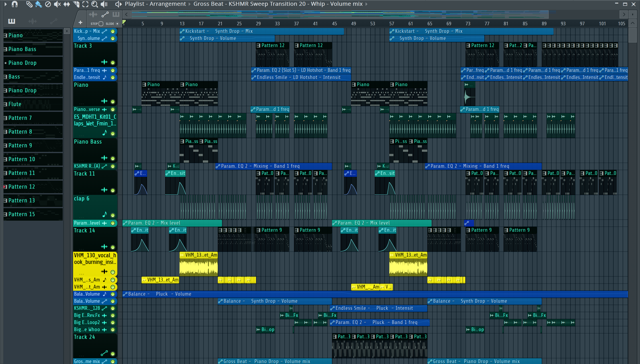
Task: Click the playlist overview minimap bar
Action: 340,14
